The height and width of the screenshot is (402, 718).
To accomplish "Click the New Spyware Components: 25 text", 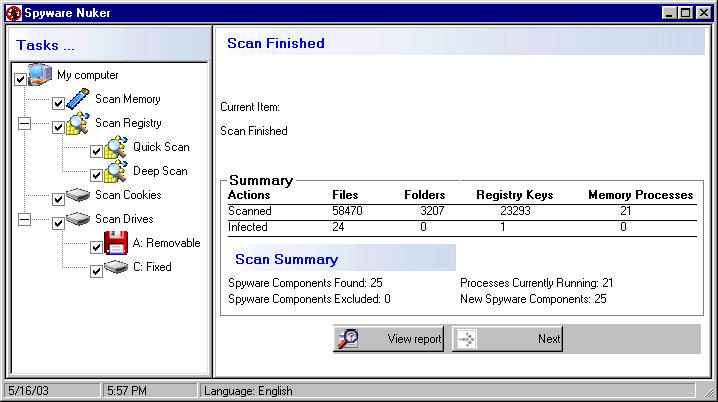I will [533, 299].
